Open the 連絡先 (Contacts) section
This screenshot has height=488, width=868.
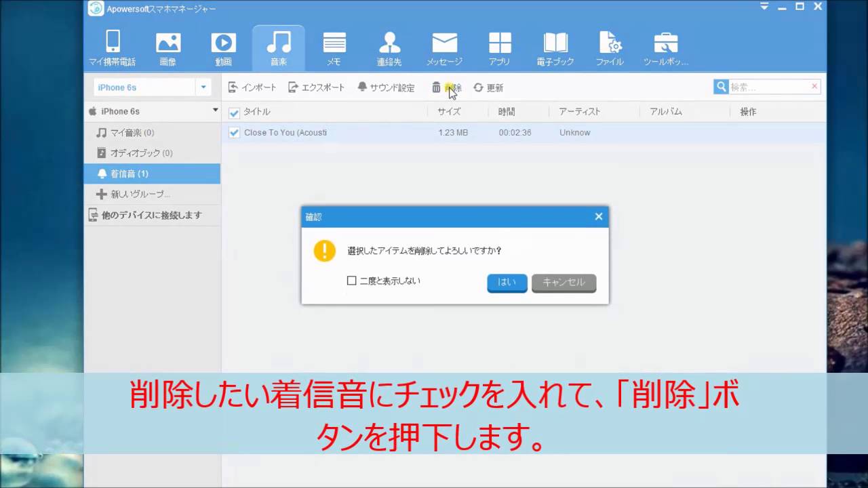coord(389,48)
